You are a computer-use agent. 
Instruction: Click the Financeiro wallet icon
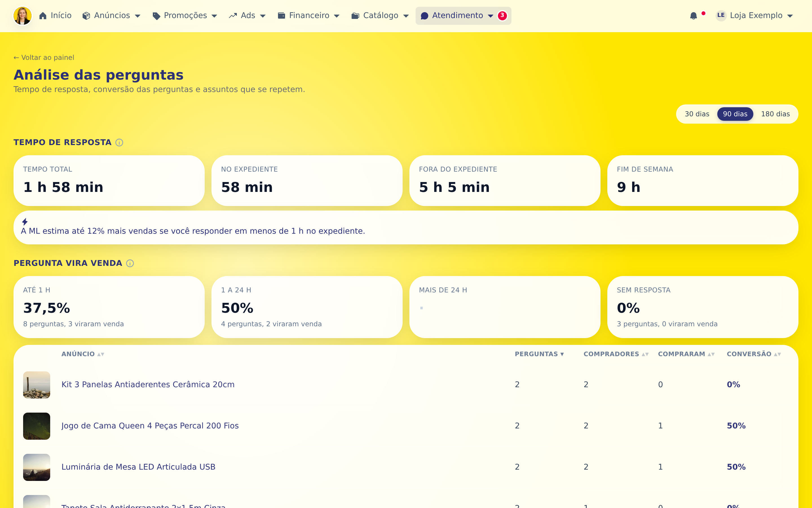point(281,16)
